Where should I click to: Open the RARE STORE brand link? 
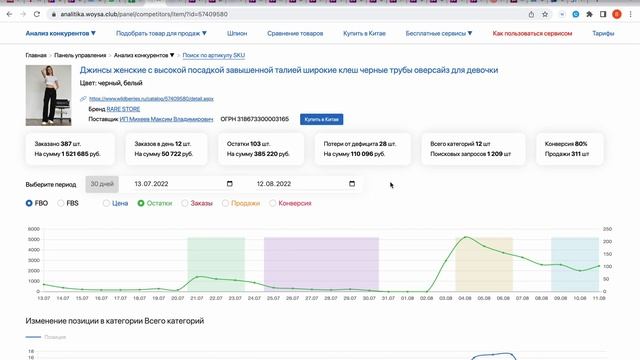(x=123, y=109)
